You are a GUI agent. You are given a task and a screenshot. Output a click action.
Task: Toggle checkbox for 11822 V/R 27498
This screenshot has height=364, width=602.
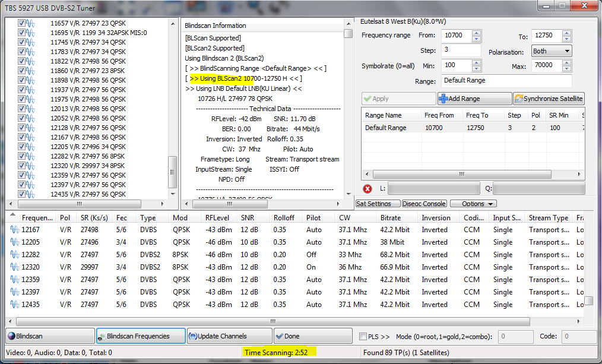tap(21, 61)
